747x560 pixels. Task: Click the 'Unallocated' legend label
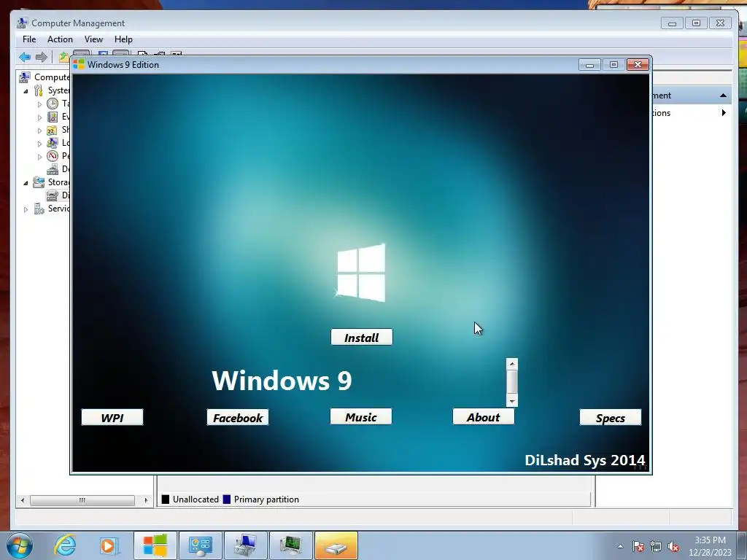pyautogui.click(x=196, y=499)
